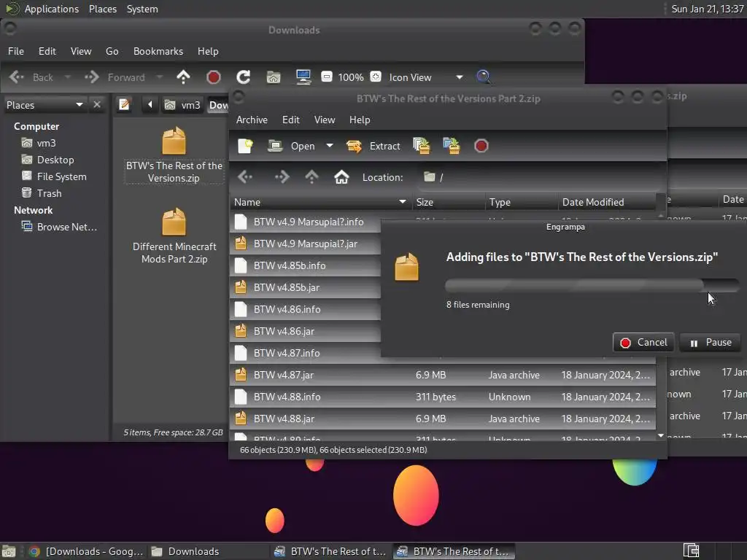Cancel the adding files operation
Image resolution: width=747 pixels, height=560 pixels.
[x=643, y=343]
